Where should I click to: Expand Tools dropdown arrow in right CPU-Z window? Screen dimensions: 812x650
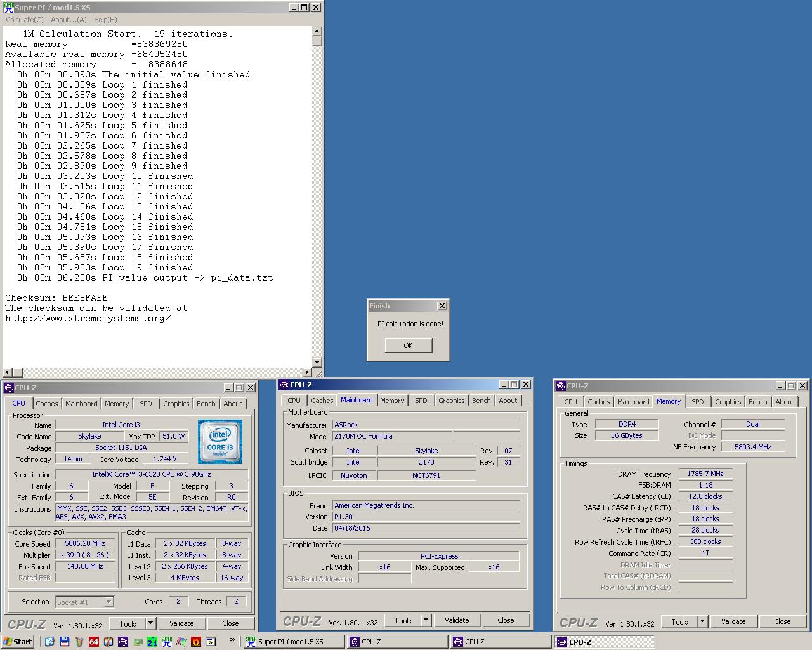[x=702, y=621]
